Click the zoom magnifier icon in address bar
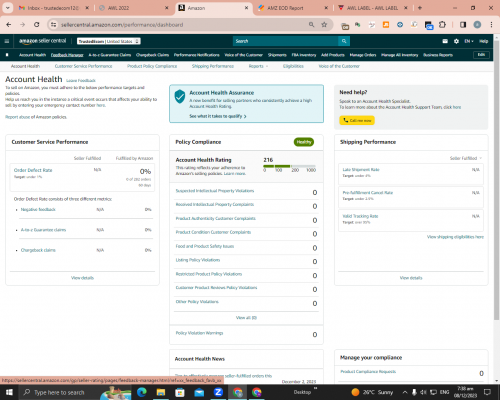The image size is (500, 400). (x=311, y=25)
